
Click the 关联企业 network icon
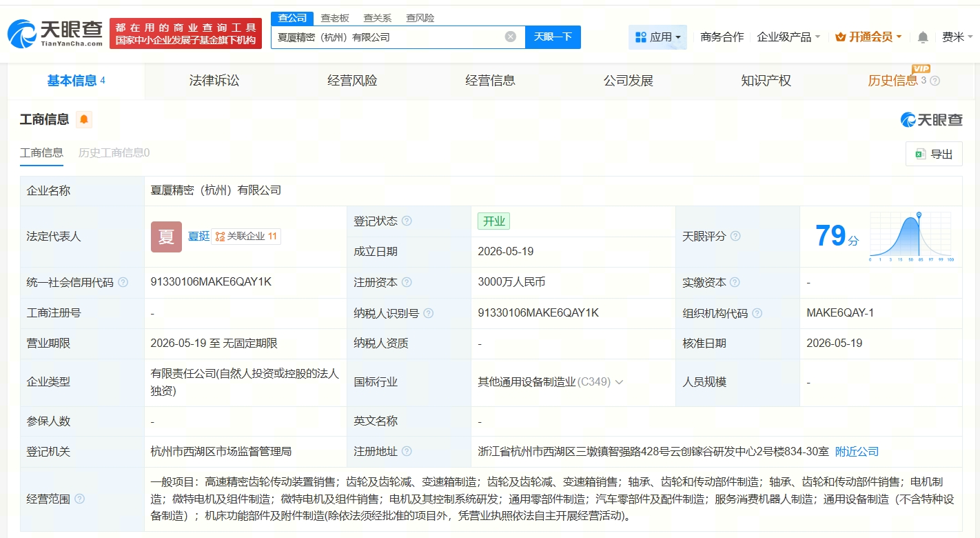click(220, 237)
